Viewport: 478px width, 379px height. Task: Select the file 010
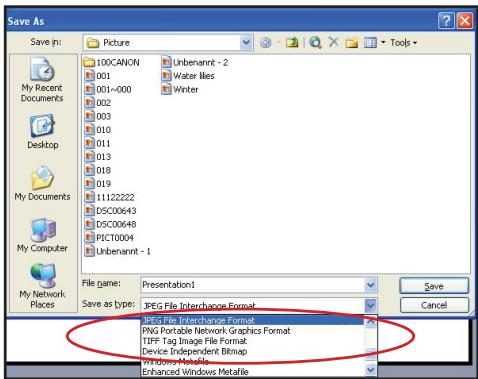click(98, 130)
